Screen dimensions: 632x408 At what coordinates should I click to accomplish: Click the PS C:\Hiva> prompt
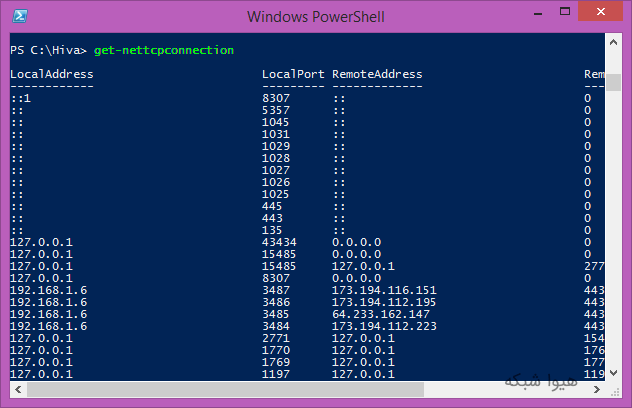pos(48,49)
